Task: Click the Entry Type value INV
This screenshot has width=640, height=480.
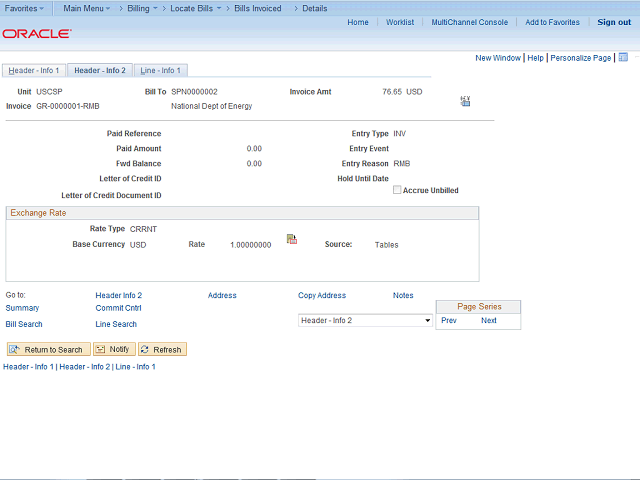Action: click(x=400, y=133)
